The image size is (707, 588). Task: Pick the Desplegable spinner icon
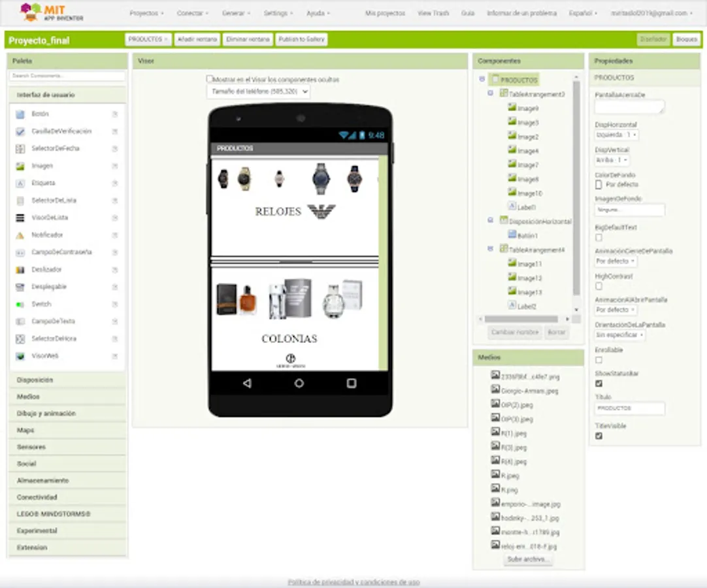pos(20,287)
